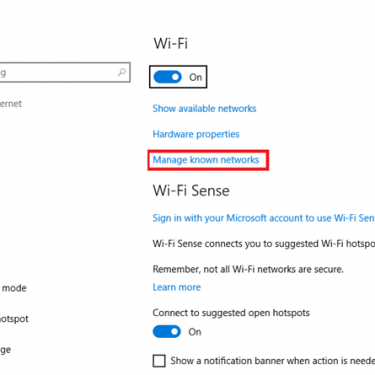This screenshot has width=375, height=375.
Task: Check the notification banner checkbox
Action: point(159,361)
